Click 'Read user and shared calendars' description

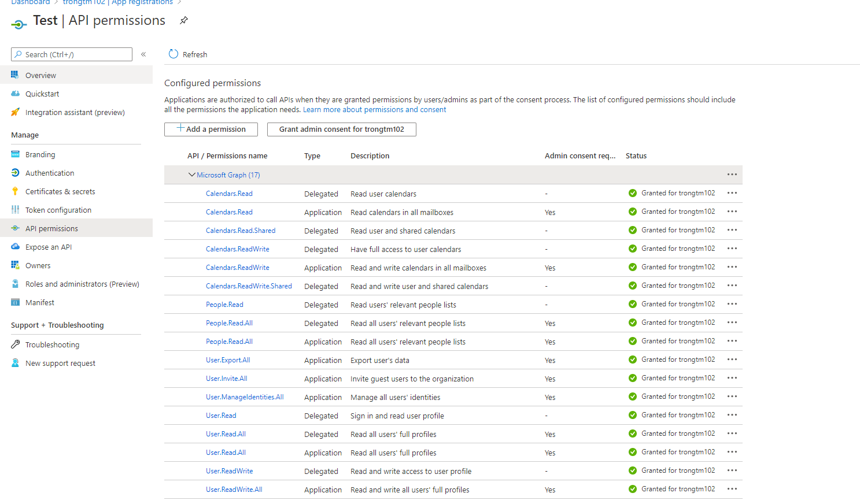click(403, 231)
